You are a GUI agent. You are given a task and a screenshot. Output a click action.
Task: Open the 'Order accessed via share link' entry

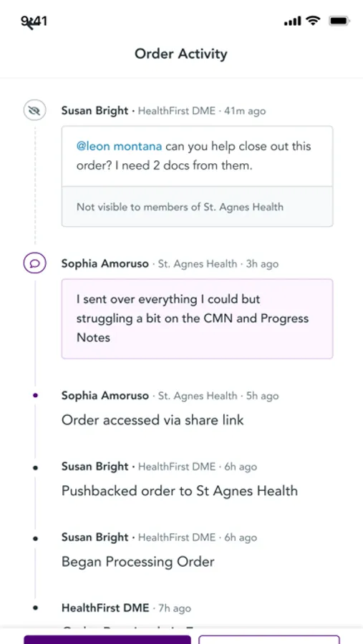[153, 420]
